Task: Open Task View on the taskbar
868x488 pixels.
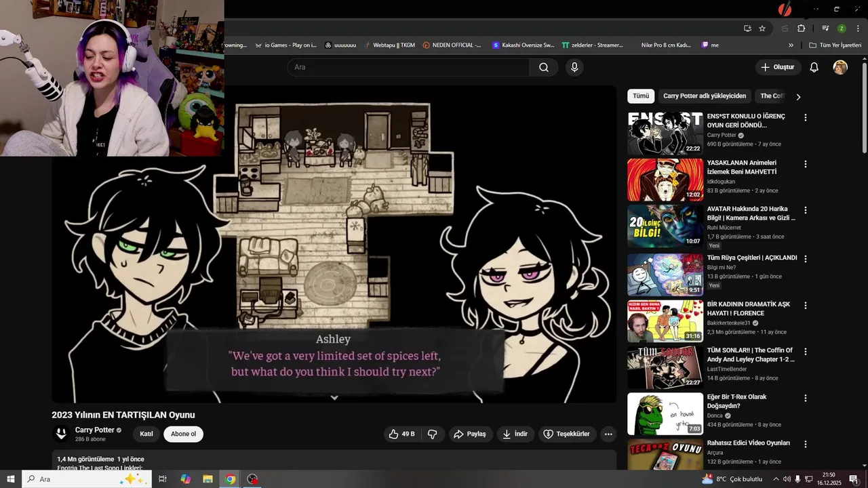Action: [x=163, y=479]
